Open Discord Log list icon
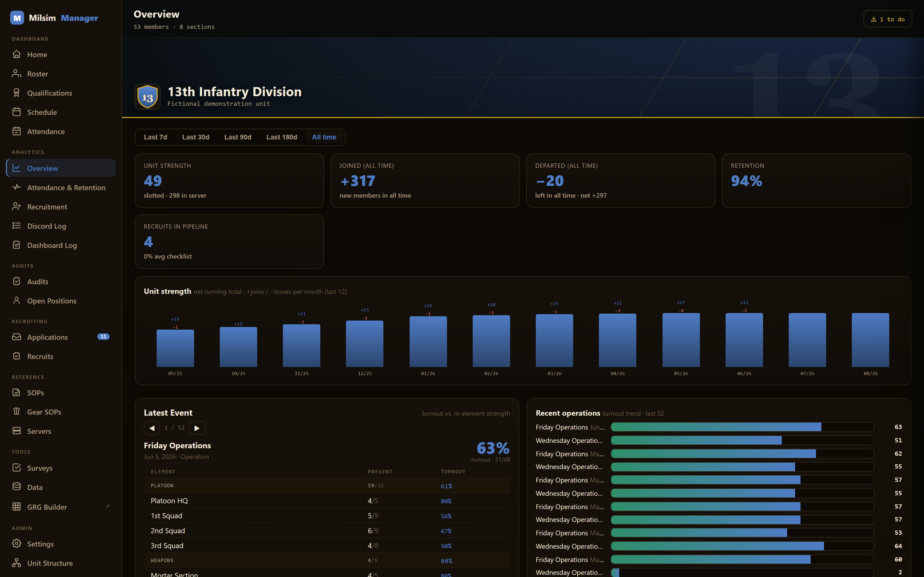The height and width of the screenshot is (577, 924). point(16,225)
